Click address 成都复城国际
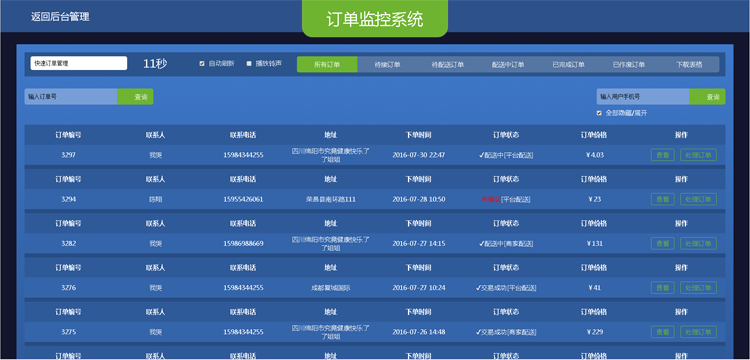Screen dimensions: 750x360 [331, 288]
